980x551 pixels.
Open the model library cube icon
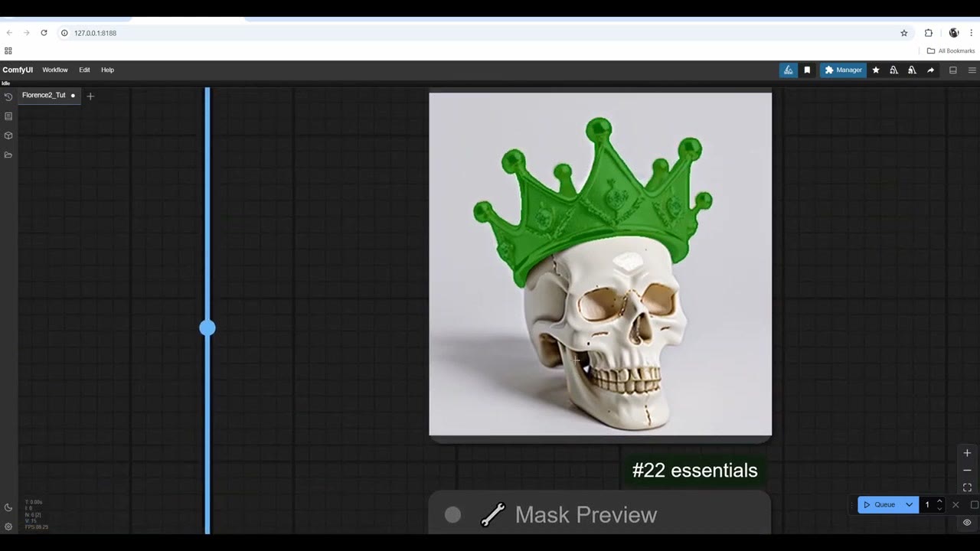point(8,135)
